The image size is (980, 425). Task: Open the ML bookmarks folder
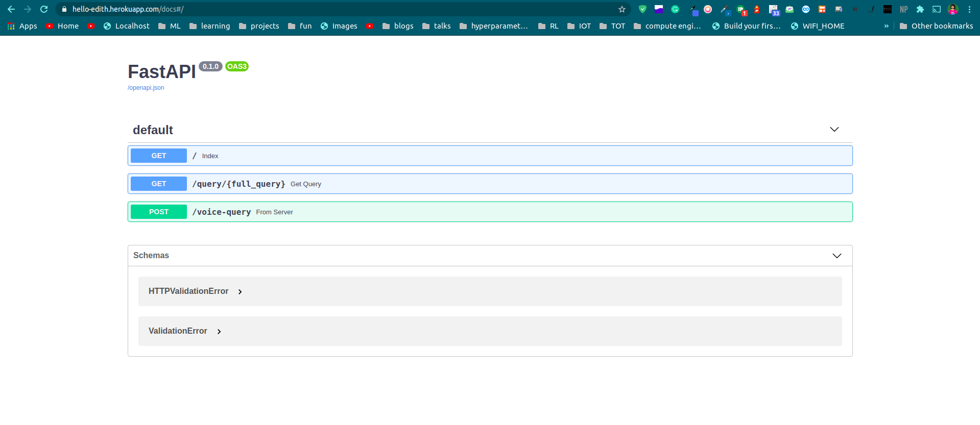point(170,26)
